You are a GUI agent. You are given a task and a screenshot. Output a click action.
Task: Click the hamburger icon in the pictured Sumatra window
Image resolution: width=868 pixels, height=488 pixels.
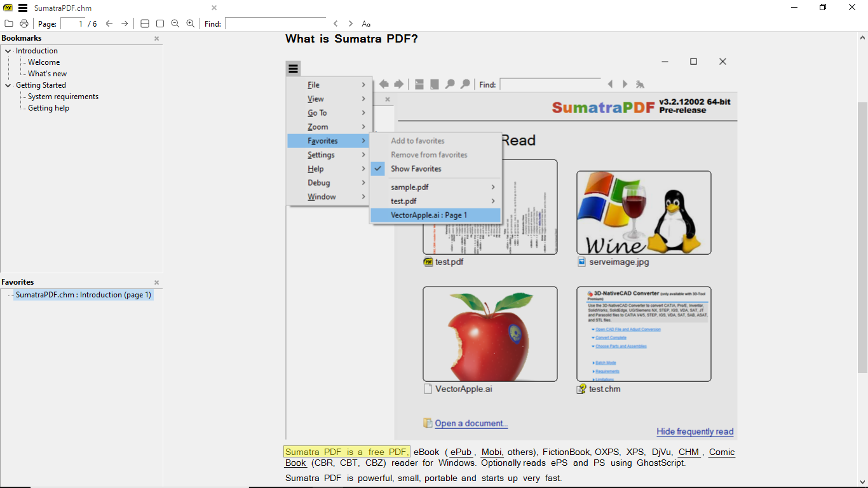pyautogui.click(x=293, y=69)
